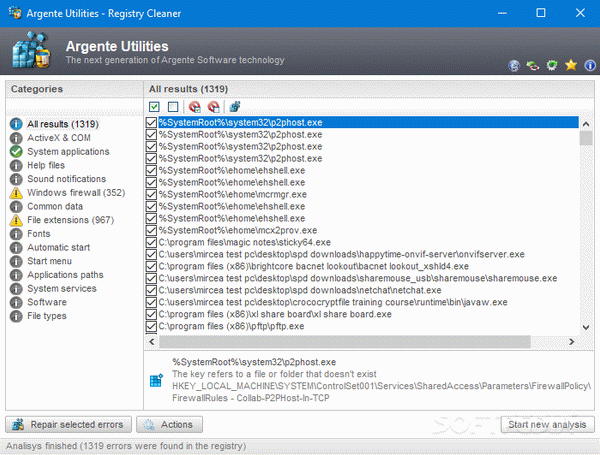Uncheck the bacnet lookout_xshld4.exe entry
The width and height of the screenshot is (600, 455).
(x=152, y=266)
